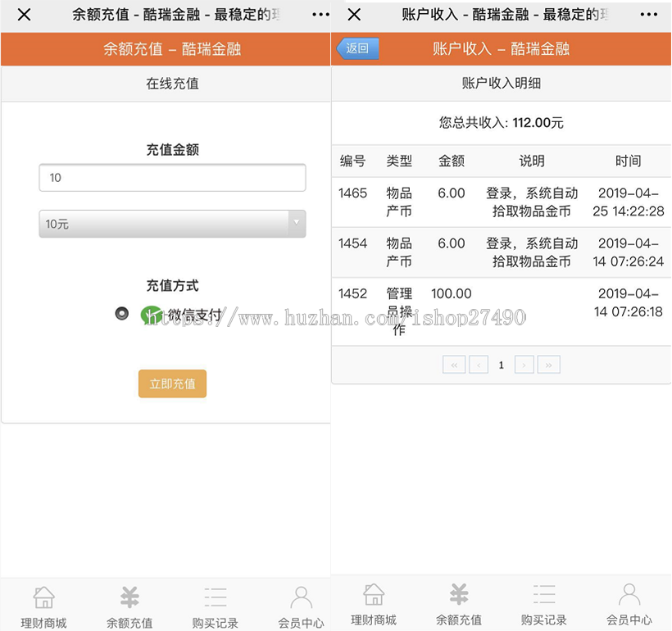Open 会员中心 person icon in right screen
672x631 pixels.
629,595
